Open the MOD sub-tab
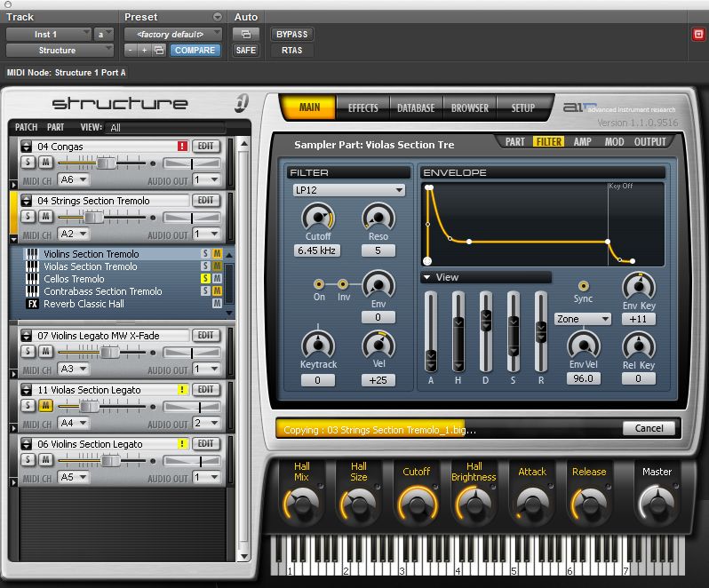The image size is (709, 588). tap(614, 142)
